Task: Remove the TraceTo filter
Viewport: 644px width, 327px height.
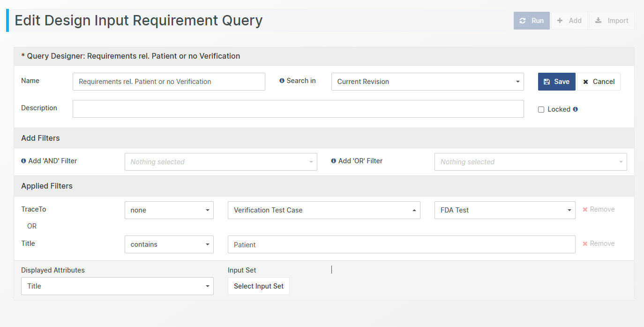Action: point(599,209)
